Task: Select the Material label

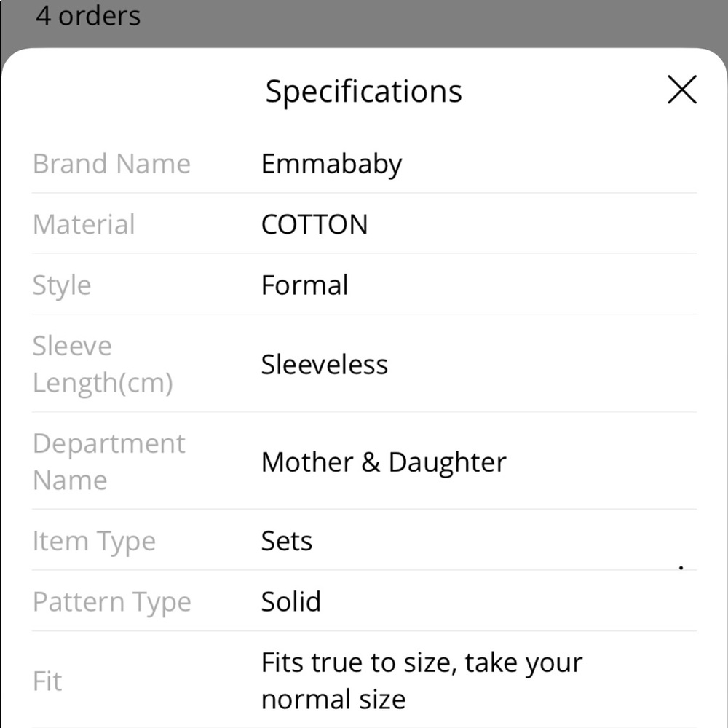Action: [x=84, y=224]
